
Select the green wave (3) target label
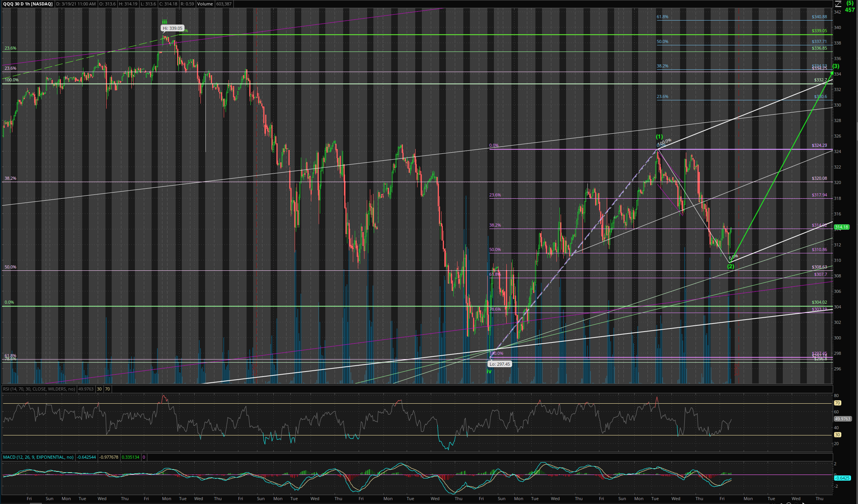[836, 66]
